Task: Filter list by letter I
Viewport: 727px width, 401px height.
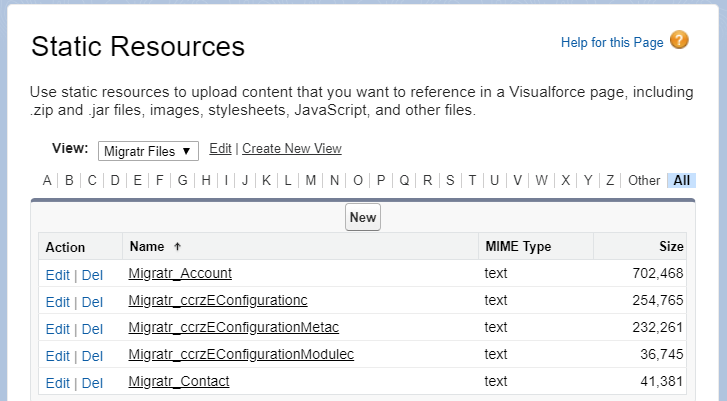Action: 226,180
